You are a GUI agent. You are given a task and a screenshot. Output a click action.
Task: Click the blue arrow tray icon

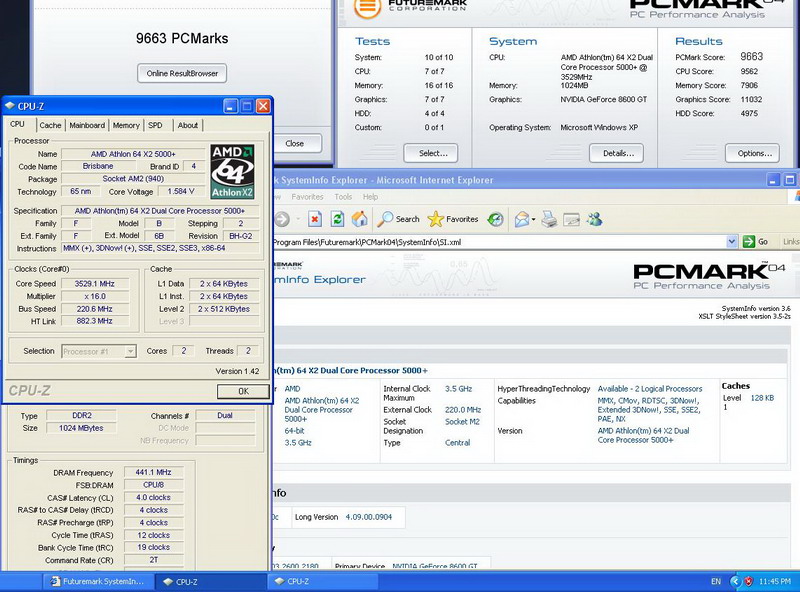(x=735, y=581)
